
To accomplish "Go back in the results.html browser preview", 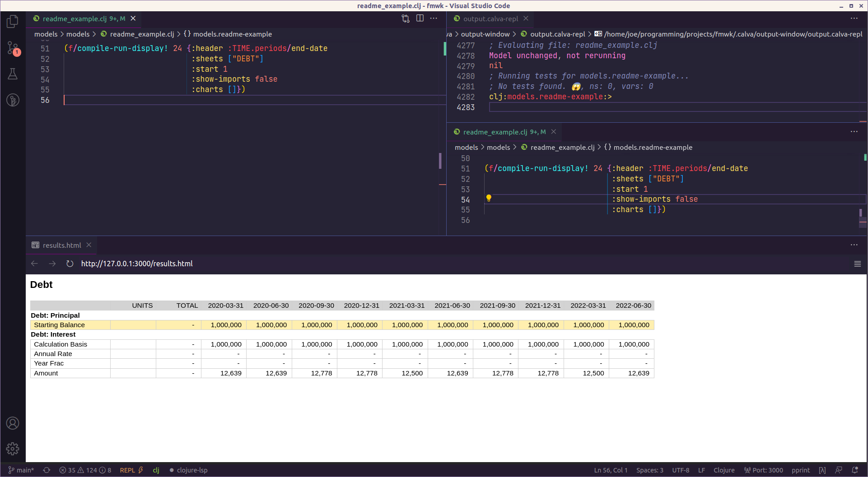I will tap(35, 264).
